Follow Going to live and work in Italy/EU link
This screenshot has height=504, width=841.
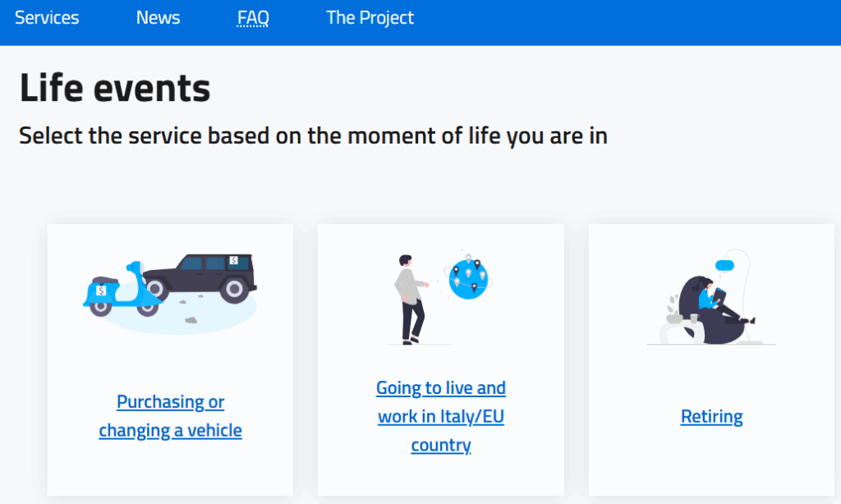point(441,416)
